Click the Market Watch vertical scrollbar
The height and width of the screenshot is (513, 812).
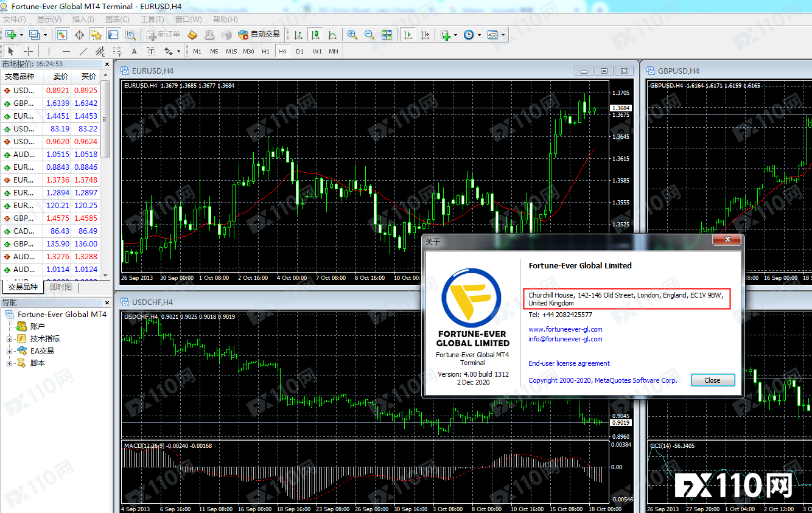106,175
